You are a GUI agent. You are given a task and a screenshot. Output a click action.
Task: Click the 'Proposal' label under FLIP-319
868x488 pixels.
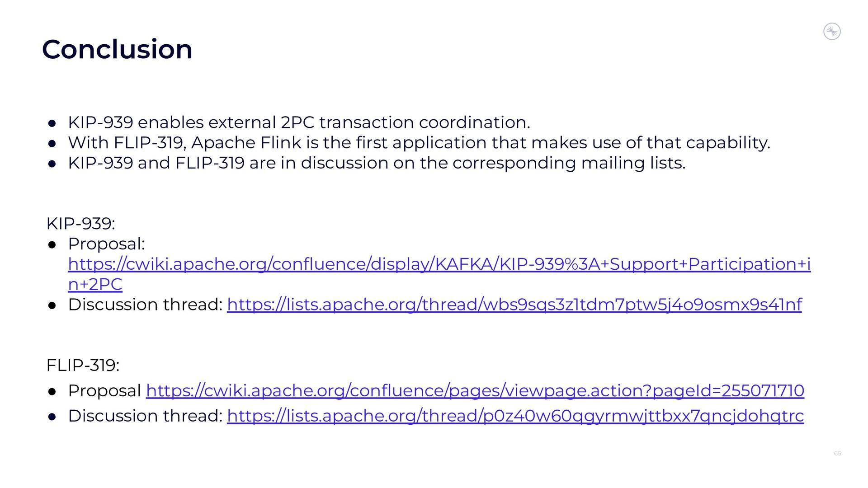tap(104, 391)
